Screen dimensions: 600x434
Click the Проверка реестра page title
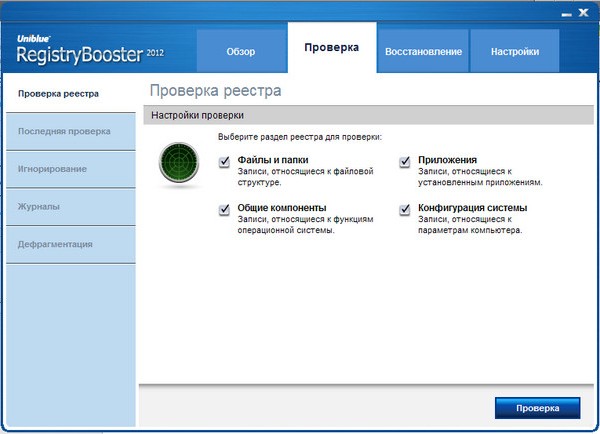coord(215,91)
